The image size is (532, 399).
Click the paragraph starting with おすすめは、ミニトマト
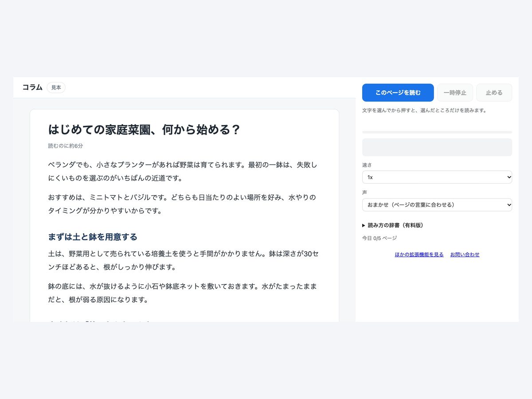(x=182, y=204)
